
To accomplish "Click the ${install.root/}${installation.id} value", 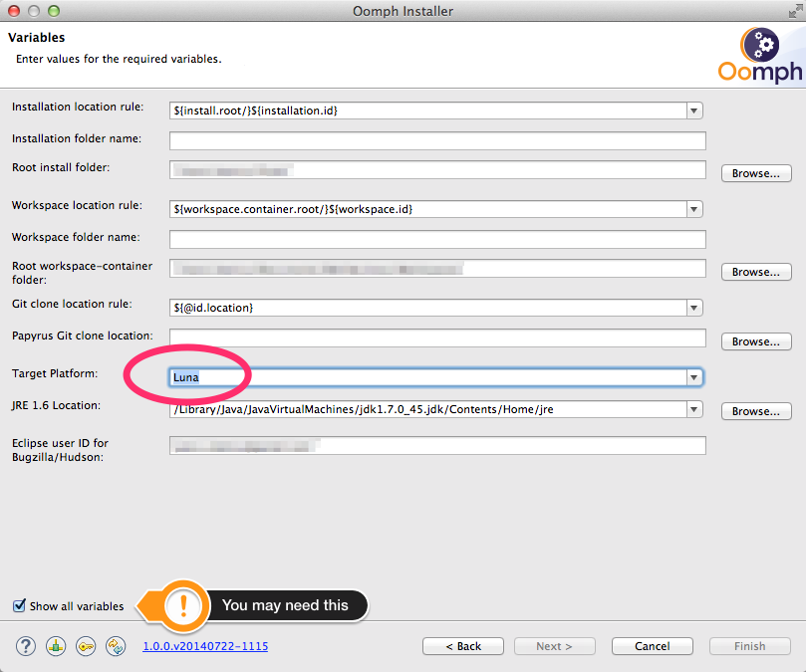I will (x=255, y=111).
